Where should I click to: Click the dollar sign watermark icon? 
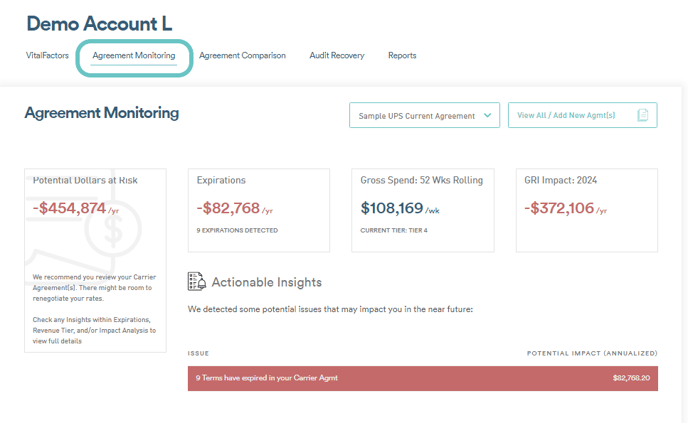click(113, 229)
